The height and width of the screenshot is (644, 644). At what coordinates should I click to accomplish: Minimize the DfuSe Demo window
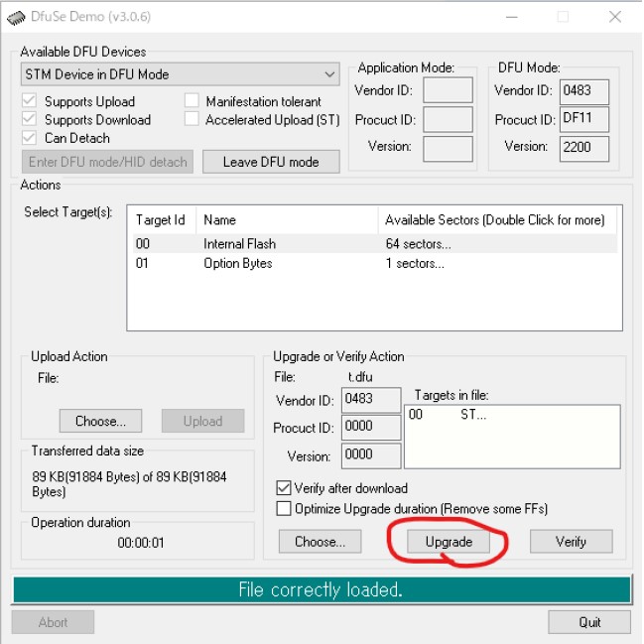coord(511,17)
